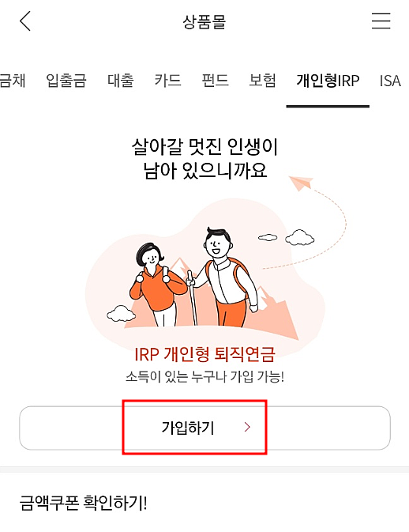
Task: Tap the cloud icon near the airplane trail
Action: pos(299,237)
